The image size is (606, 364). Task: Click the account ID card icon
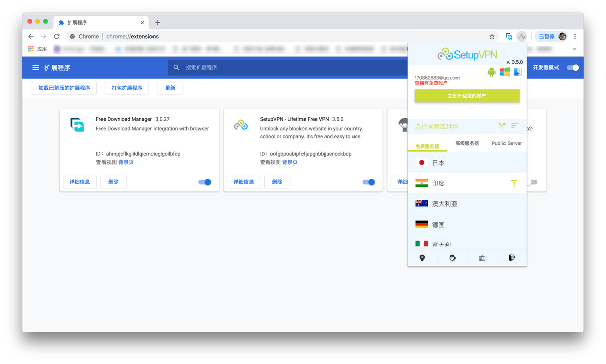[482, 258]
